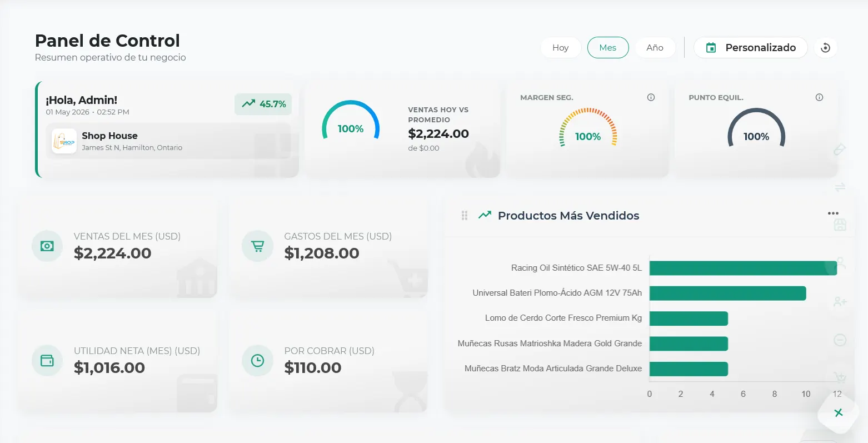
Task: Click the Shop House store logo
Action: [x=64, y=141]
